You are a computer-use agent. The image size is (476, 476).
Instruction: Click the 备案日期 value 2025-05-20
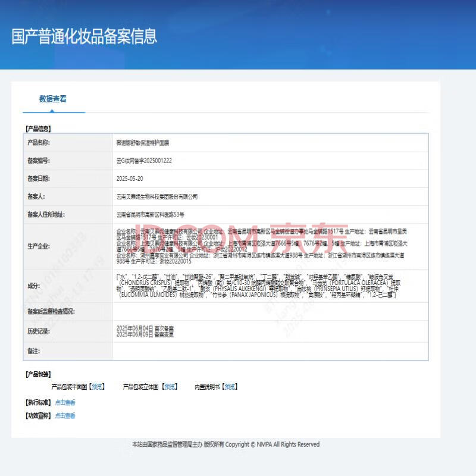[130, 178]
